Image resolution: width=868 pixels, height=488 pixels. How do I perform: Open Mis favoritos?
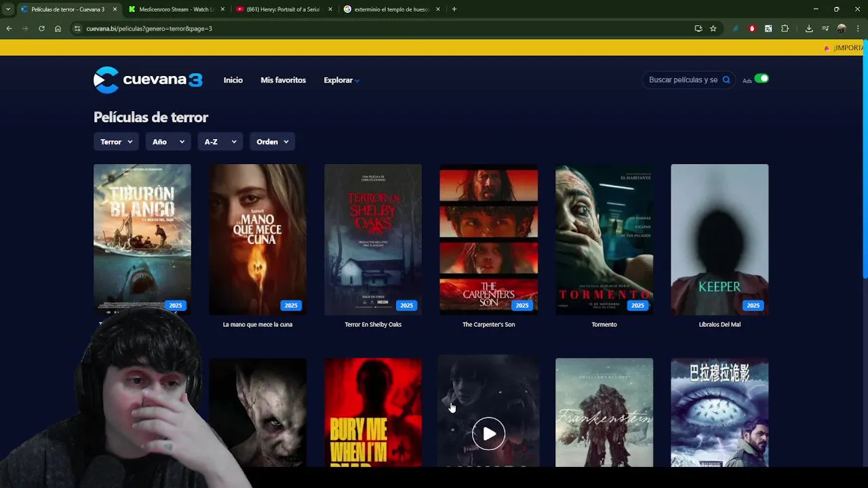click(x=283, y=80)
